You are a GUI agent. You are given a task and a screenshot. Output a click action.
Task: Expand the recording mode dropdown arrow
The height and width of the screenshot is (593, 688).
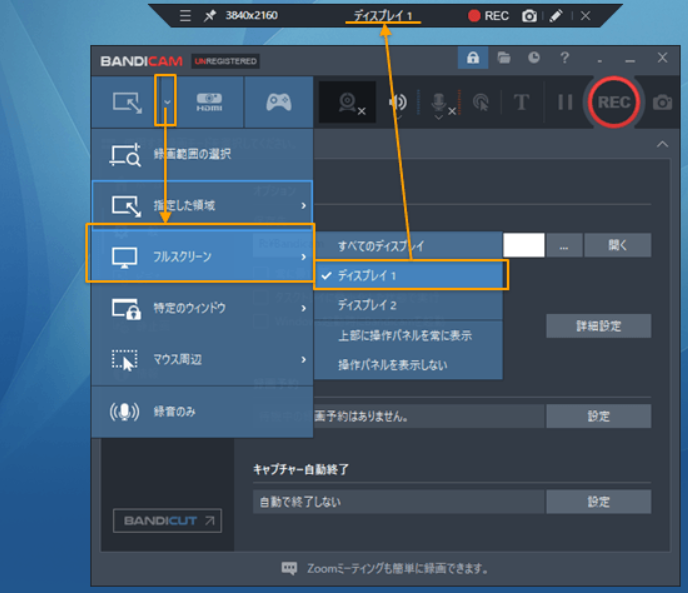[x=167, y=102]
